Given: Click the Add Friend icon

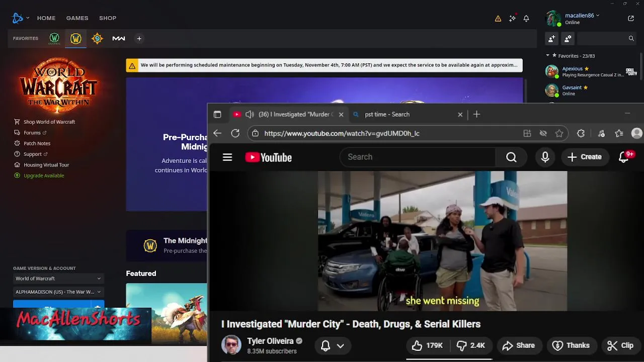Looking at the screenshot, I should click(x=552, y=38).
